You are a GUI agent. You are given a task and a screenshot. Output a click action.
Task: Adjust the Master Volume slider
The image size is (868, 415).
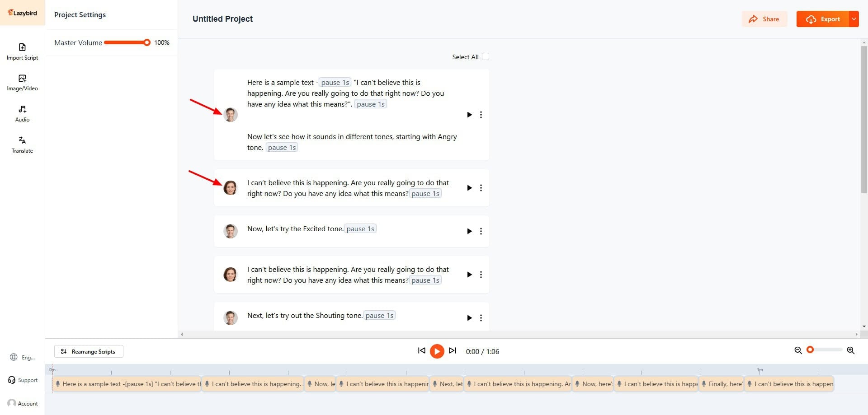coord(146,42)
